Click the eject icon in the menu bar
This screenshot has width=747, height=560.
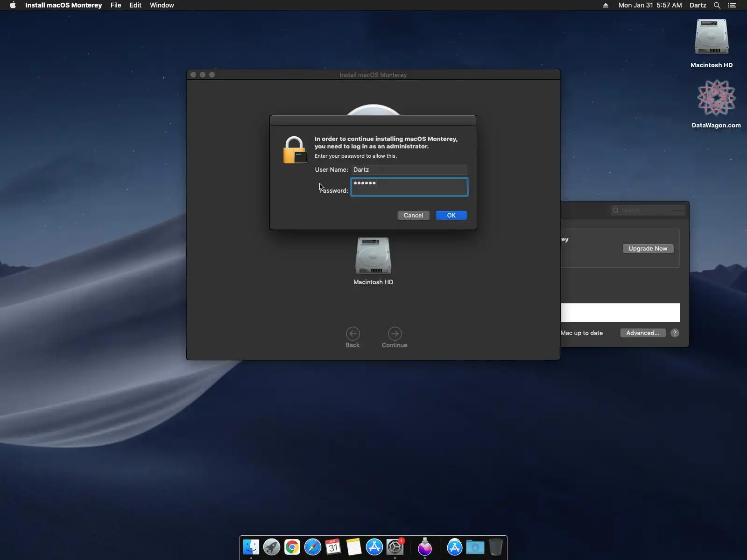click(606, 5)
